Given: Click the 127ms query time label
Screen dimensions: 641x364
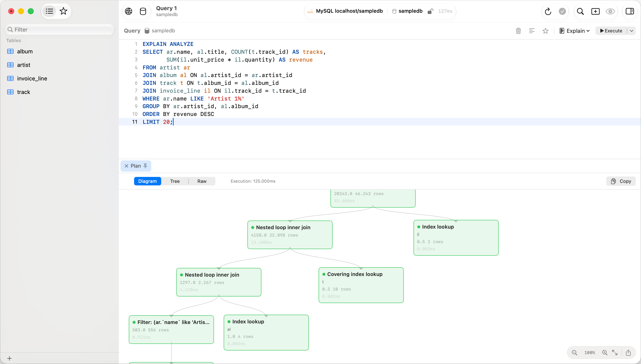Looking at the screenshot, I should tap(445, 11).
